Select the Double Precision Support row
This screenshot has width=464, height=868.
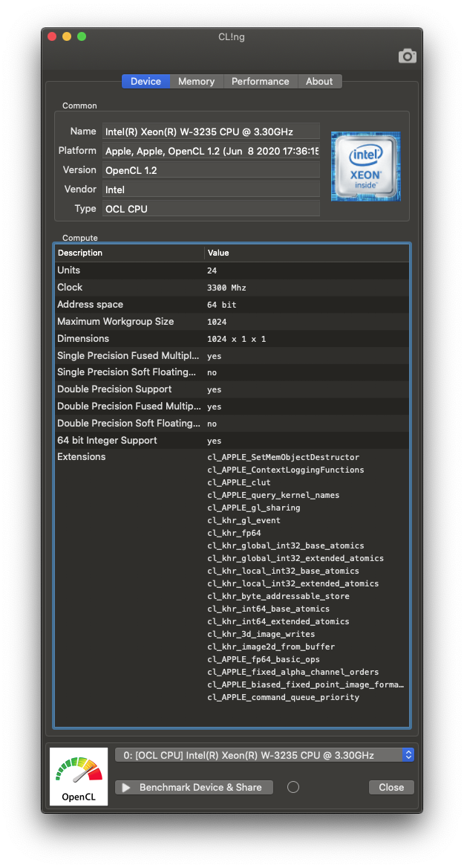tap(232, 389)
